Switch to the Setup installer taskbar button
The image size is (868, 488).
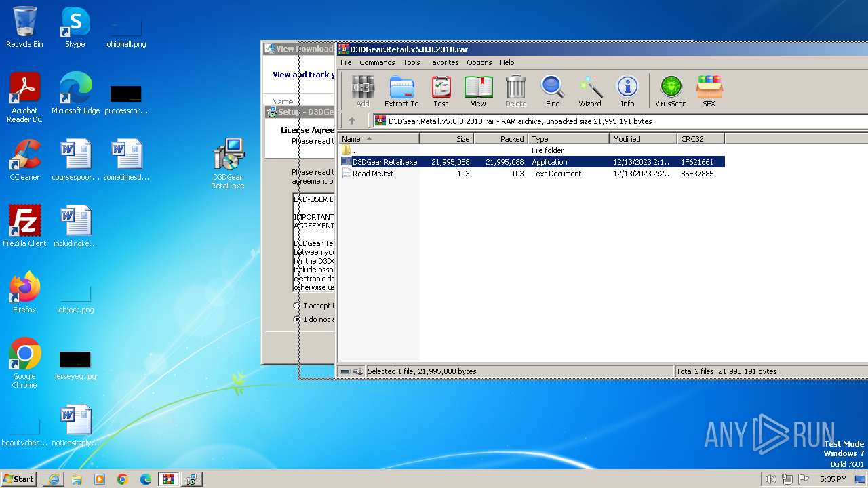point(192,479)
